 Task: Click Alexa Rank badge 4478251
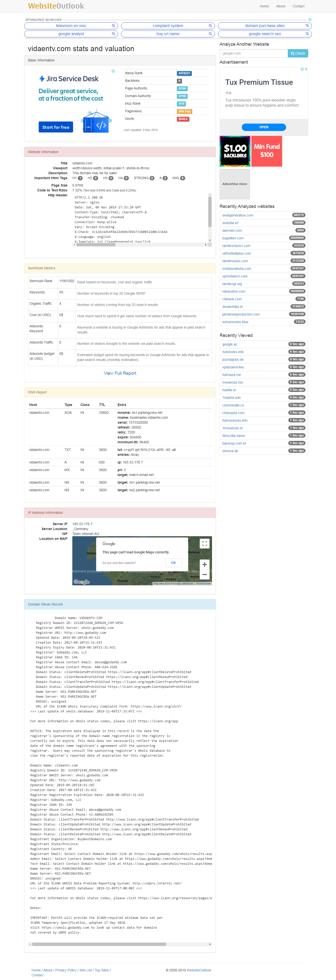click(x=184, y=73)
